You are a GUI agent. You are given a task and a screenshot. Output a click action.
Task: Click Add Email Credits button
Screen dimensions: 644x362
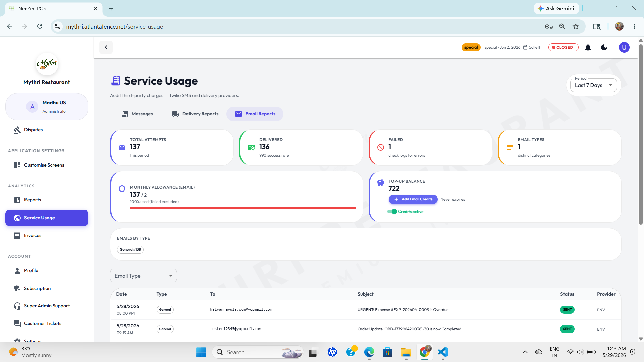413,199
